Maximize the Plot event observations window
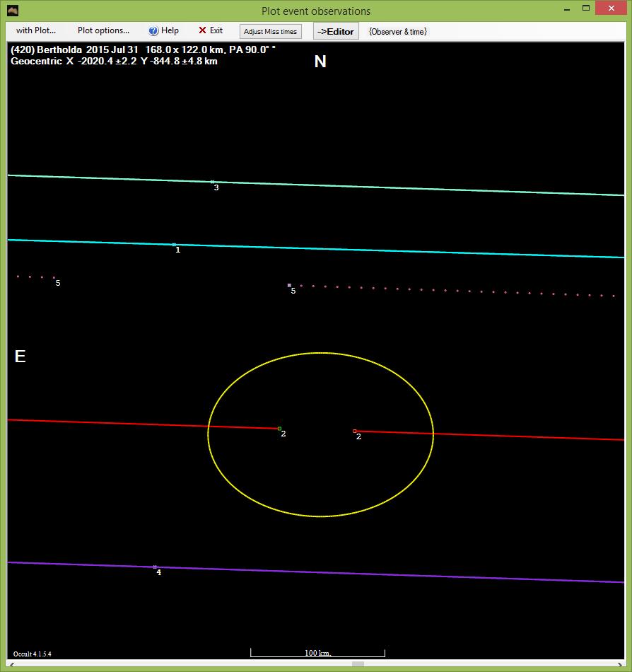The height and width of the screenshot is (672, 632). 586,8
